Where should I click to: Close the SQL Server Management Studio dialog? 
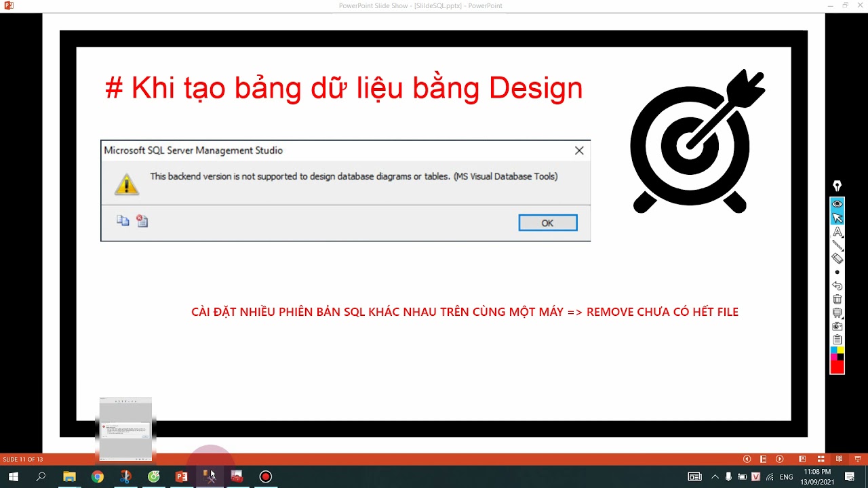579,150
